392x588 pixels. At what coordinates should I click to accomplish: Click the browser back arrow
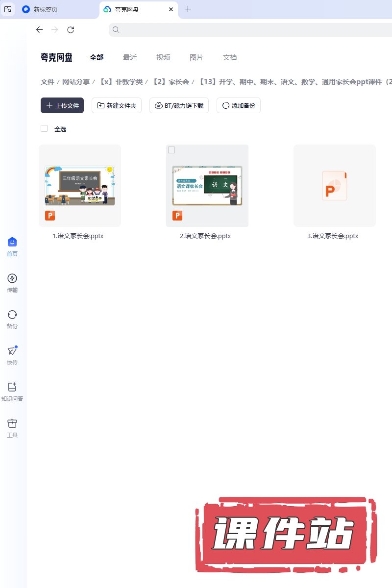click(40, 30)
